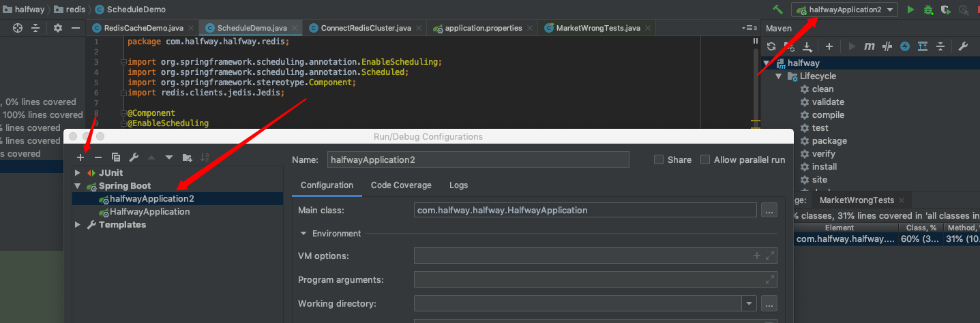980x323 pixels.
Task: Open the RedisCacheDemo.java editor tab
Action: coord(143,28)
